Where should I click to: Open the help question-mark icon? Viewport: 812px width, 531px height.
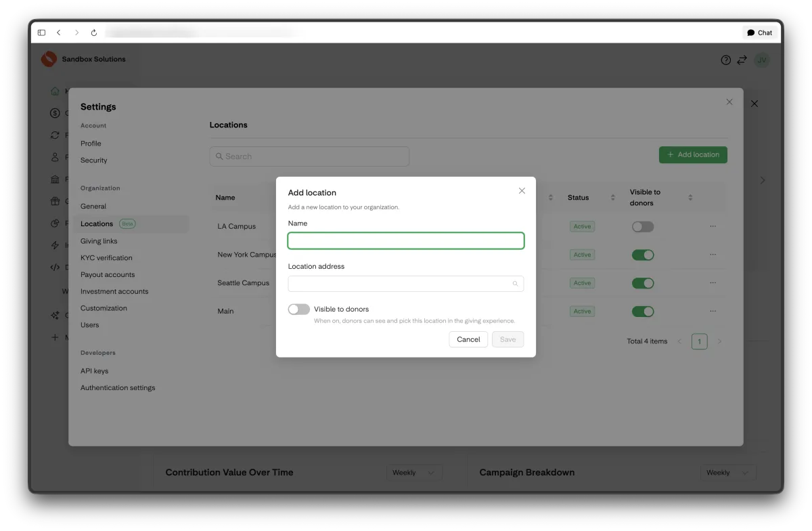(x=726, y=60)
